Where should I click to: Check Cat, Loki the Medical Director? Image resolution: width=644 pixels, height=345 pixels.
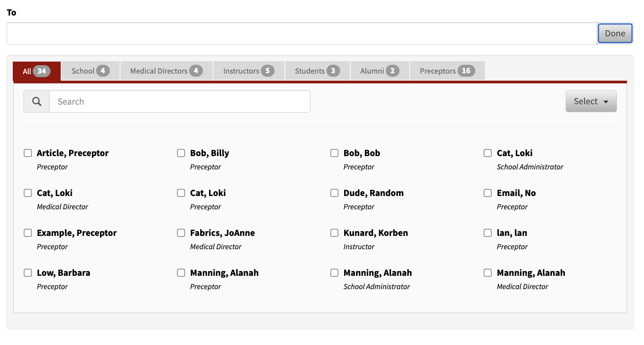[x=28, y=193]
